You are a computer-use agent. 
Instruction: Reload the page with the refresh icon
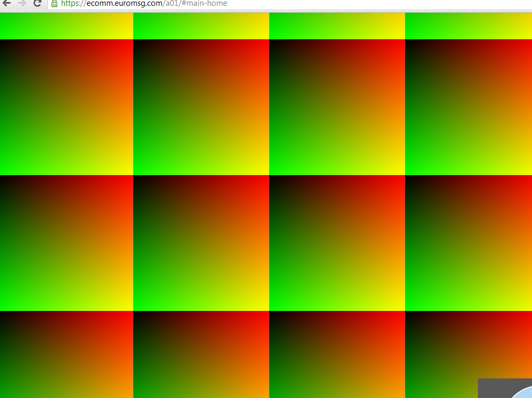point(37,4)
